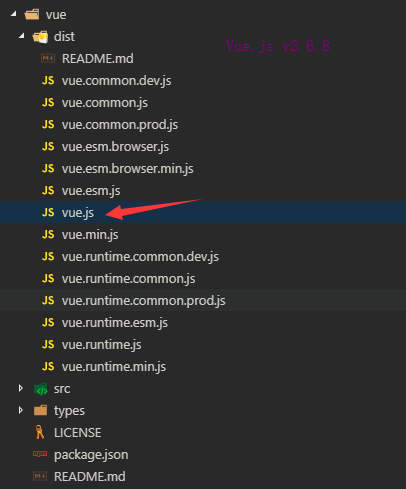406x489 pixels.
Task: Expand the src folder arrow
Action: point(21,388)
